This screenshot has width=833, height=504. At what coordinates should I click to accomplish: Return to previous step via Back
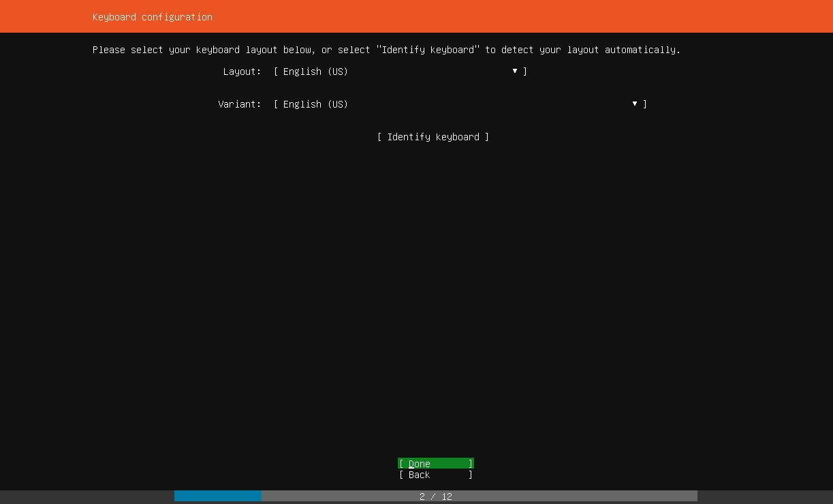[435, 475]
